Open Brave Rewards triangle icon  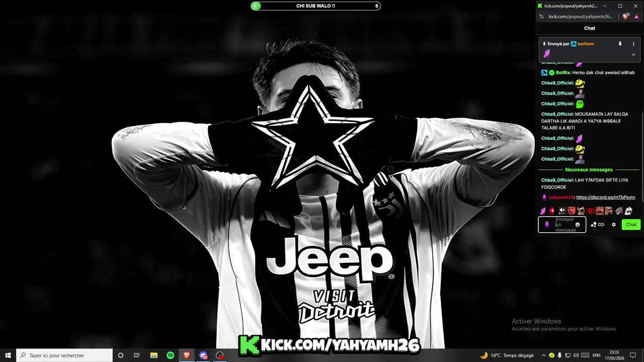(636, 17)
